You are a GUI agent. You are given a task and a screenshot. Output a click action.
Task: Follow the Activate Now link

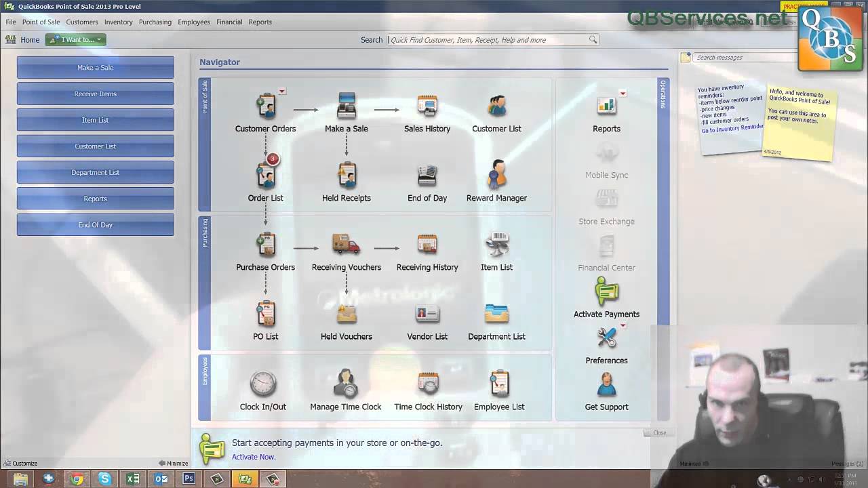click(x=254, y=457)
